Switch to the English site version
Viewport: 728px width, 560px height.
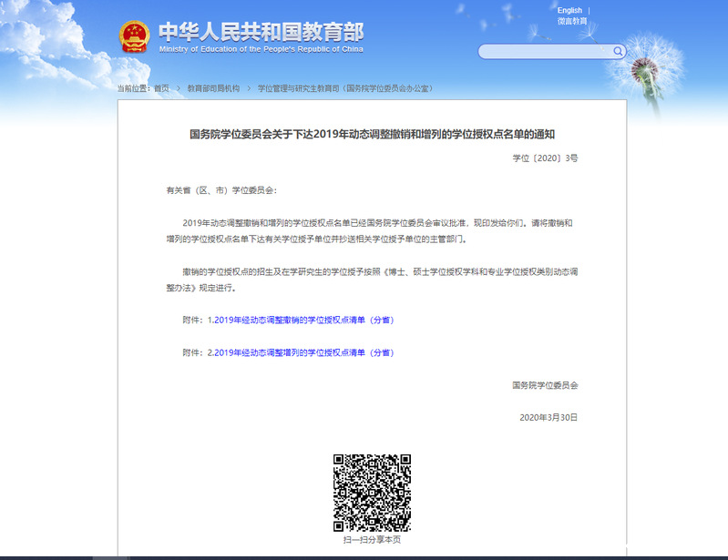coord(569,11)
